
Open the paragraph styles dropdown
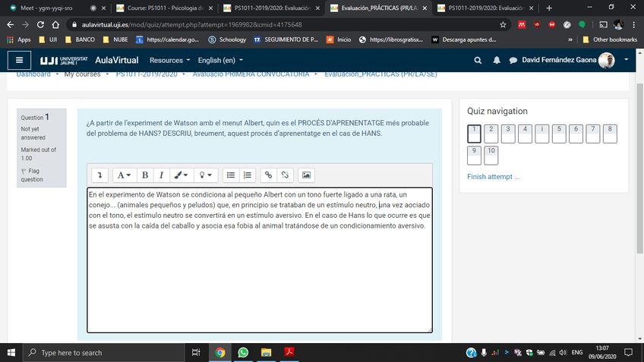pos(124,175)
